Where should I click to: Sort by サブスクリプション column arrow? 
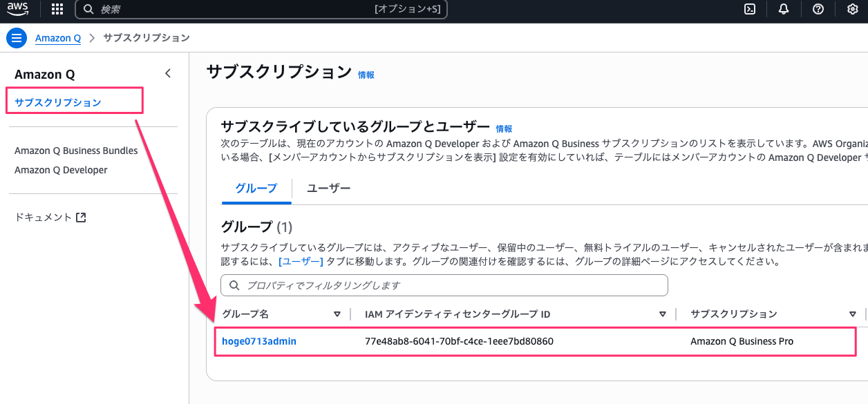click(852, 314)
